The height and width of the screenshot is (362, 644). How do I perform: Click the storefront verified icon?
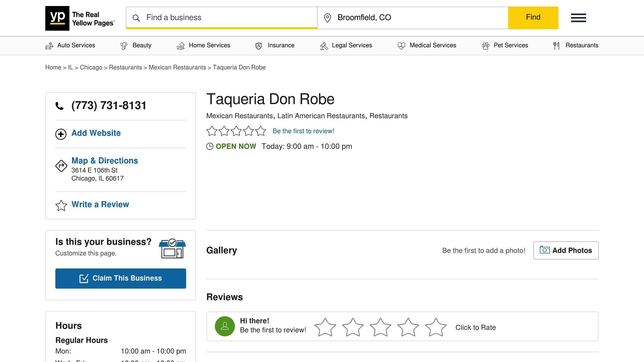[x=172, y=249]
